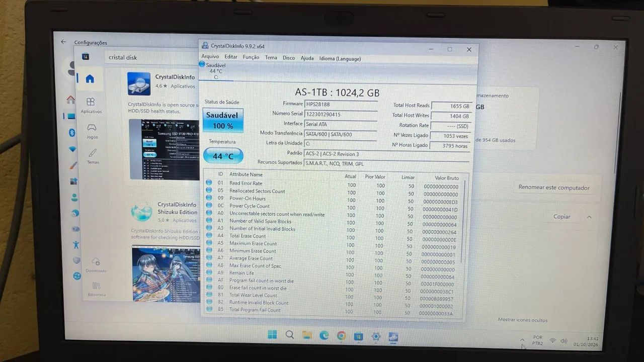The width and height of the screenshot is (644, 362).
Task: Open the CrystalDiskInfo store screenshot thumbnail
Action: (x=164, y=149)
